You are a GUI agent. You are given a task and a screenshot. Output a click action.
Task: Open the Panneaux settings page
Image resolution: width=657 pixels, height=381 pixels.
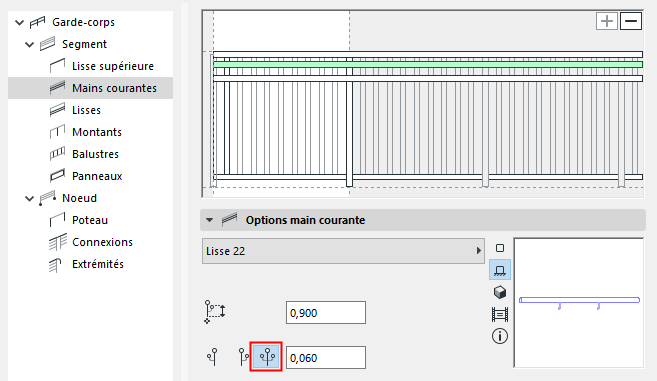point(97,176)
